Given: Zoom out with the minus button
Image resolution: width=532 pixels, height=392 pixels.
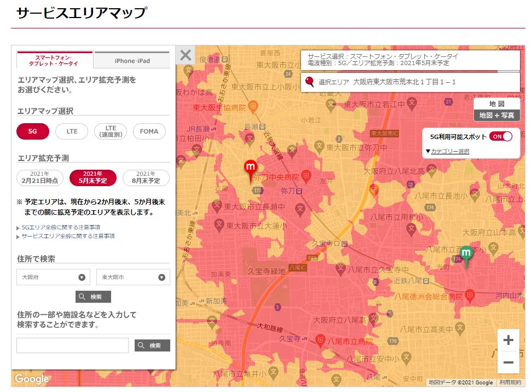Looking at the screenshot, I should [x=508, y=362].
